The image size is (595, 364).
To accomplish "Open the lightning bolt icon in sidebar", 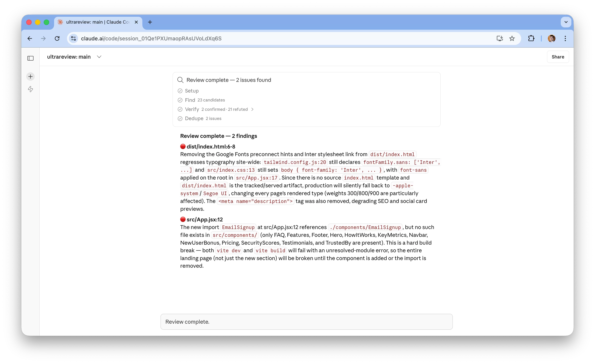I will coord(30,89).
